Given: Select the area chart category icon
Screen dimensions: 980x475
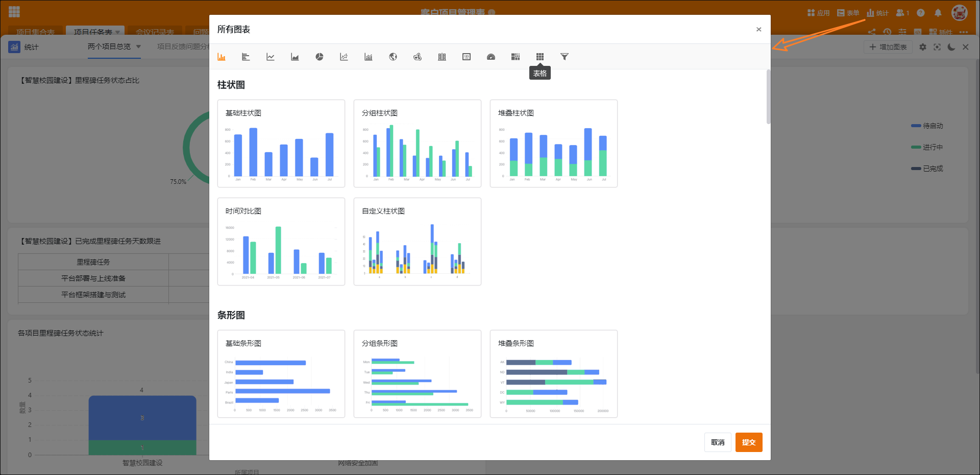Looking at the screenshot, I should coord(295,57).
